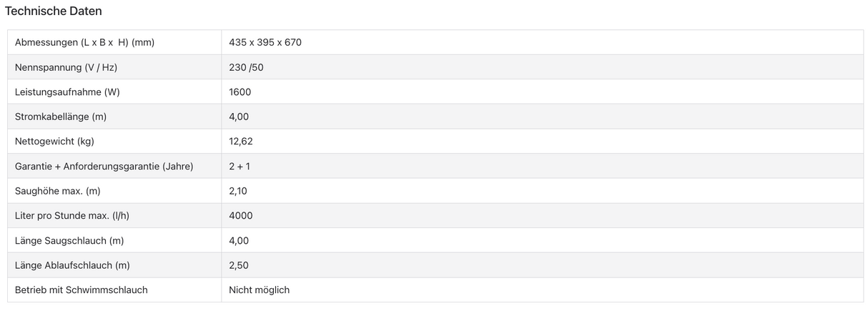Click the 'Länge Ablaufschlauch (m)' label

click(72, 265)
